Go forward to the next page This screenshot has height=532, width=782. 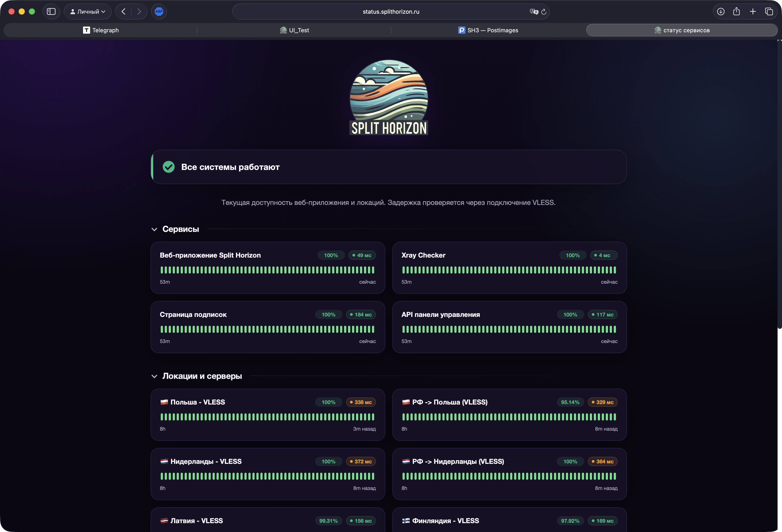pos(139,12)
